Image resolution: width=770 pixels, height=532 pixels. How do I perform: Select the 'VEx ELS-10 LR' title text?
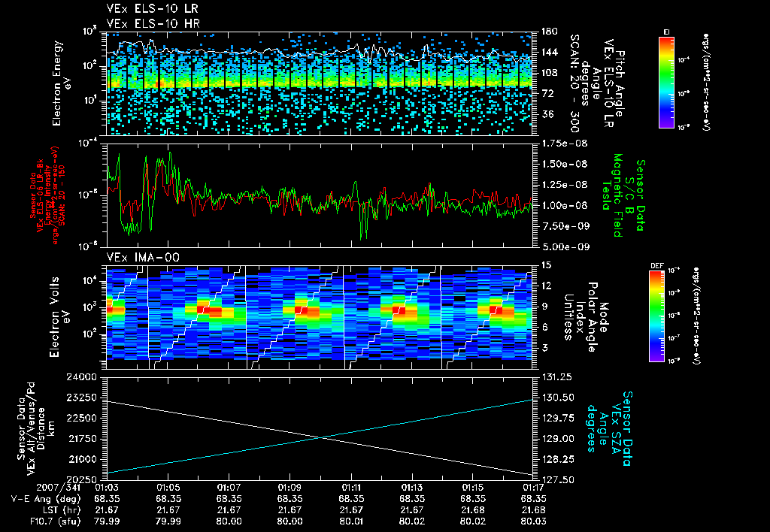tap(153, 9)
